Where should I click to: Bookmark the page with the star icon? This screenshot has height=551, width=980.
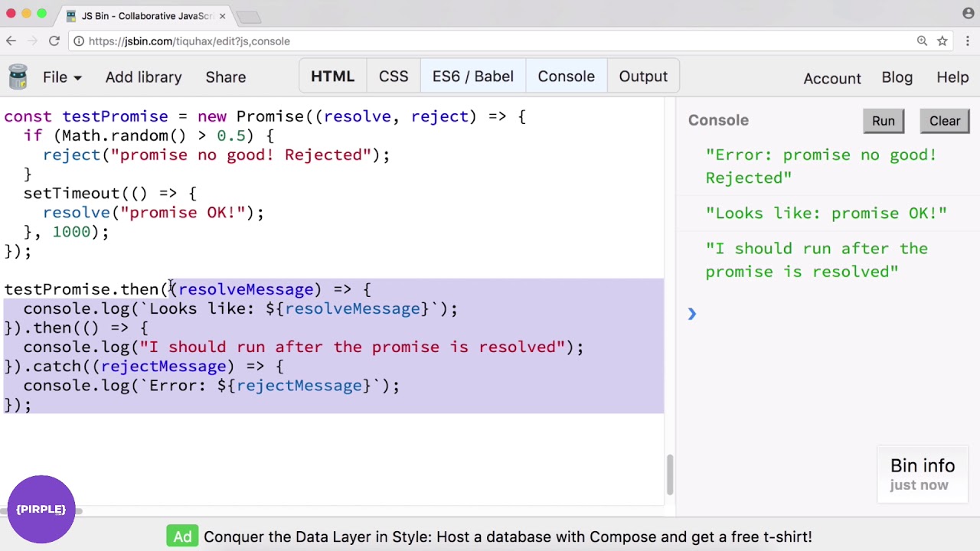[942, 41]
